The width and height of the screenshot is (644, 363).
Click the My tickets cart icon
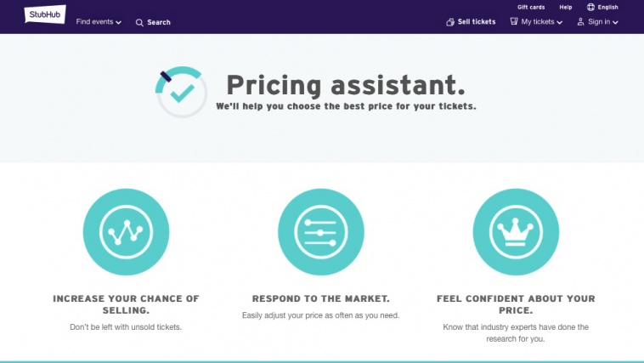click(x=514, y=21)
